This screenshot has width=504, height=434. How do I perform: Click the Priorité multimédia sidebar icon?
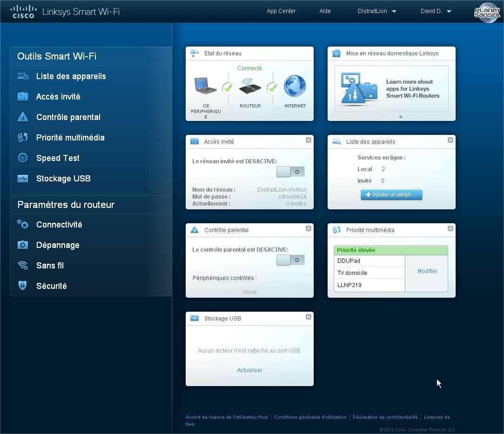23,138
